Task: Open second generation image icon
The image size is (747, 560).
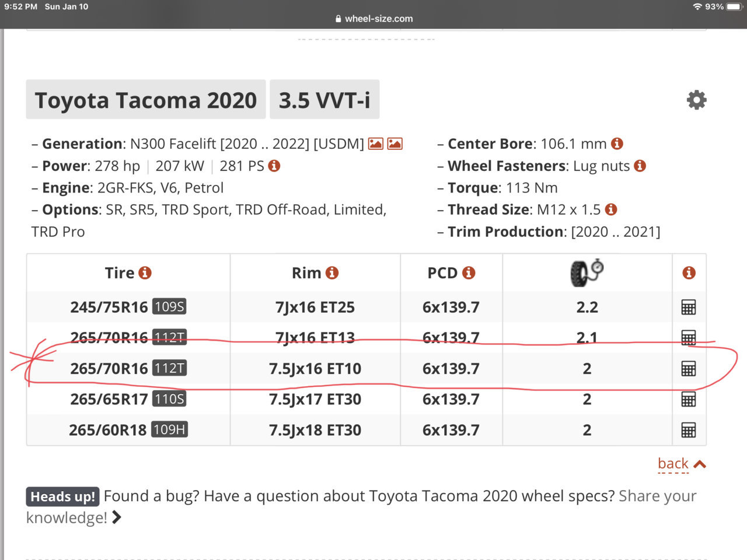Action: point(395,143)
